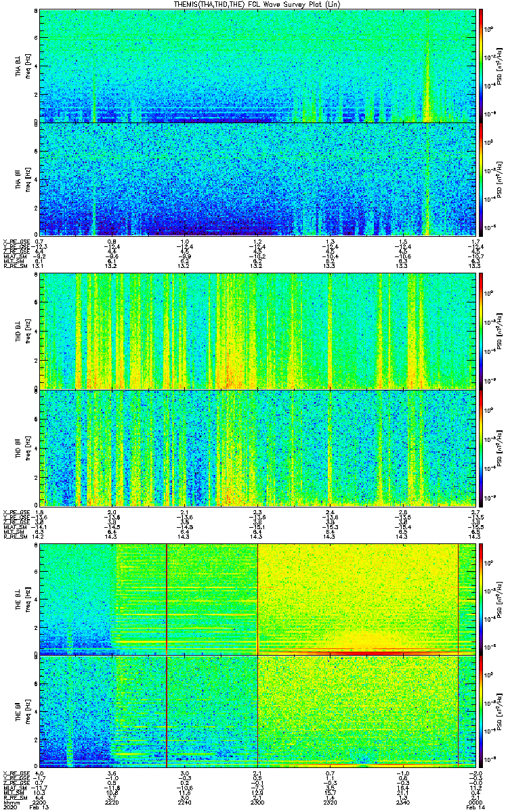Viewport: 508px width, 812px height.
Task: Click the yellow region of THE B-perpendicular panel
Action: [x=359, y=595]
